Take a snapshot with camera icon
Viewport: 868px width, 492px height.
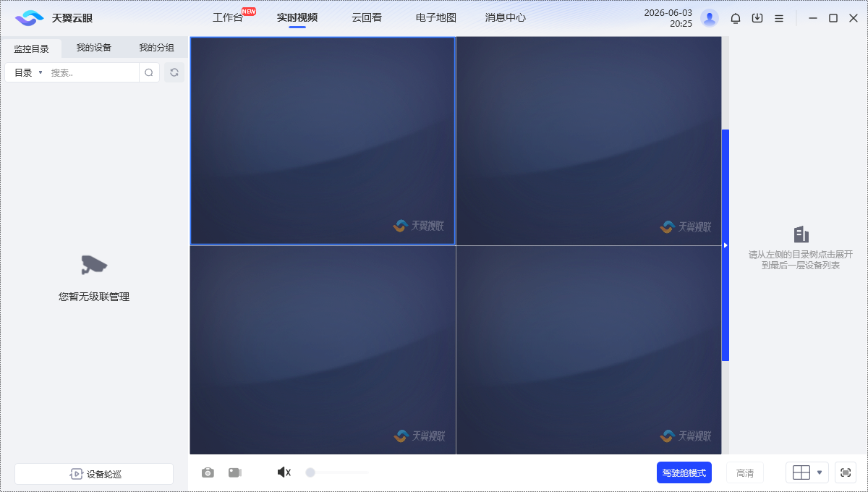(208, 472)
